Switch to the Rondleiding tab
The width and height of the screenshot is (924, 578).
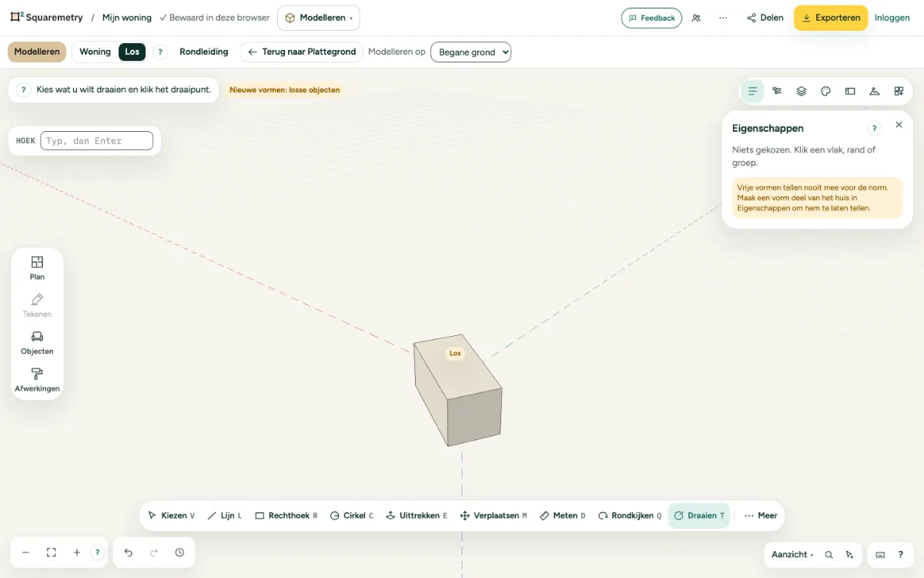pos(204,52)
